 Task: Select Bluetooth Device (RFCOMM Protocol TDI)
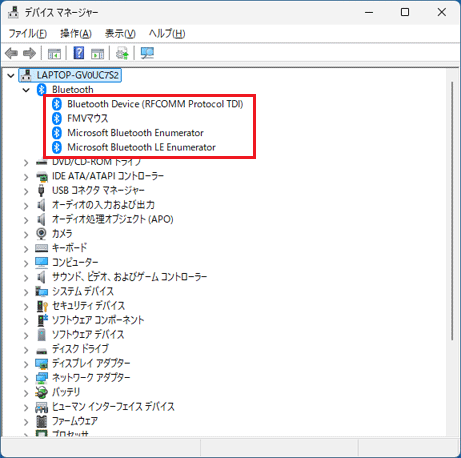pos(155,104)
